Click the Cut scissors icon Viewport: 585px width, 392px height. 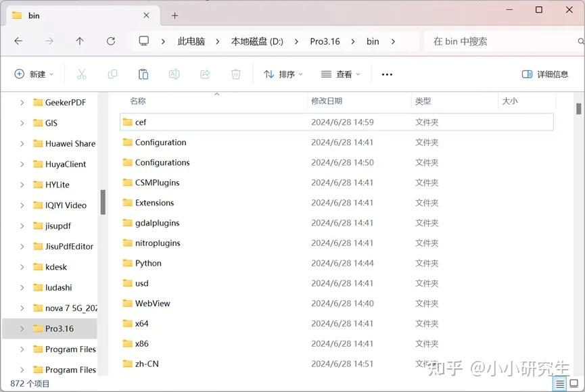point(82,74)
